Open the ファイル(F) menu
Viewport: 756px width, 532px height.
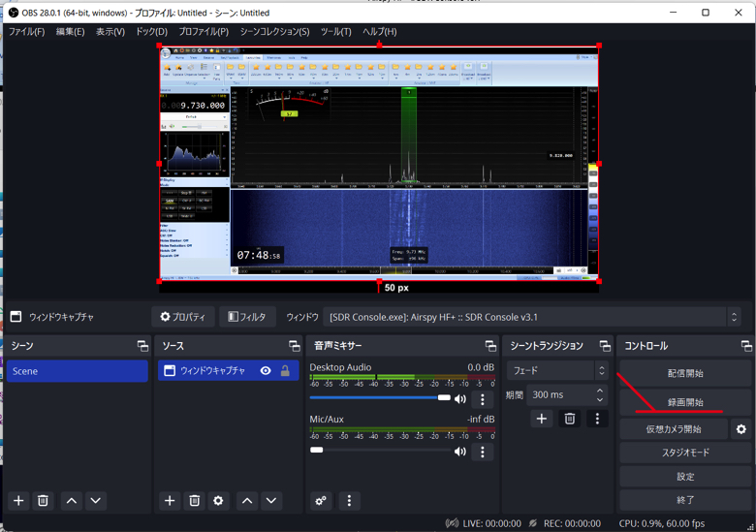tap(26, 32)
